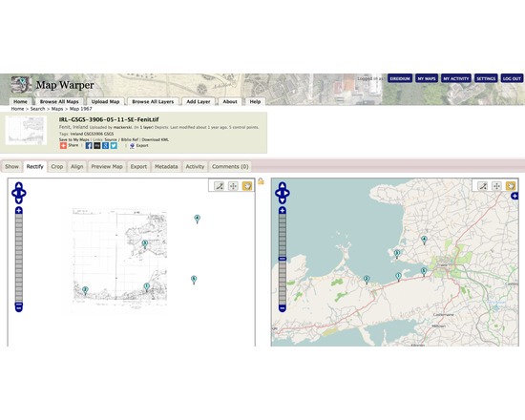Open the Metadata tab
Image resolution: width=525 pixels, height=420 pixels.
(x=166, y=166)
